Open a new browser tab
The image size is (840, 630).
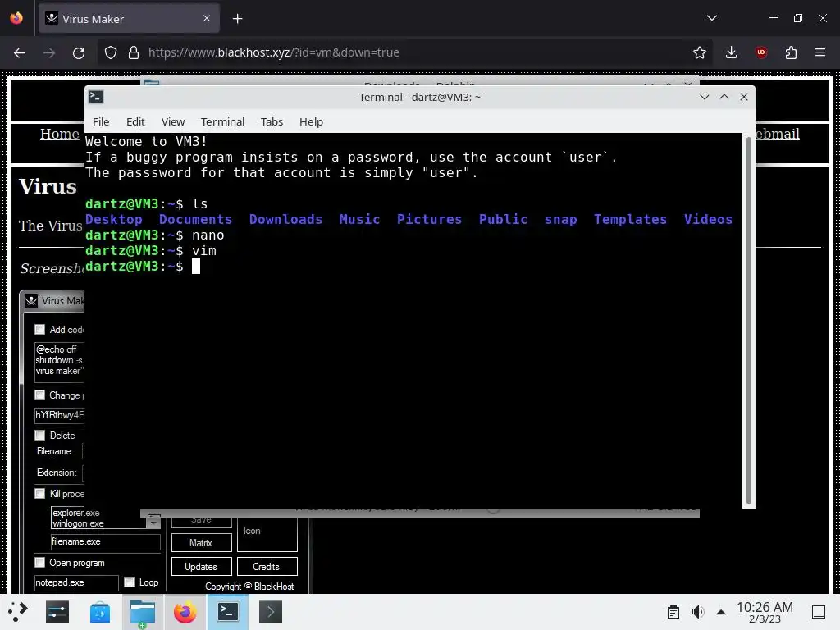coord(237,19)
